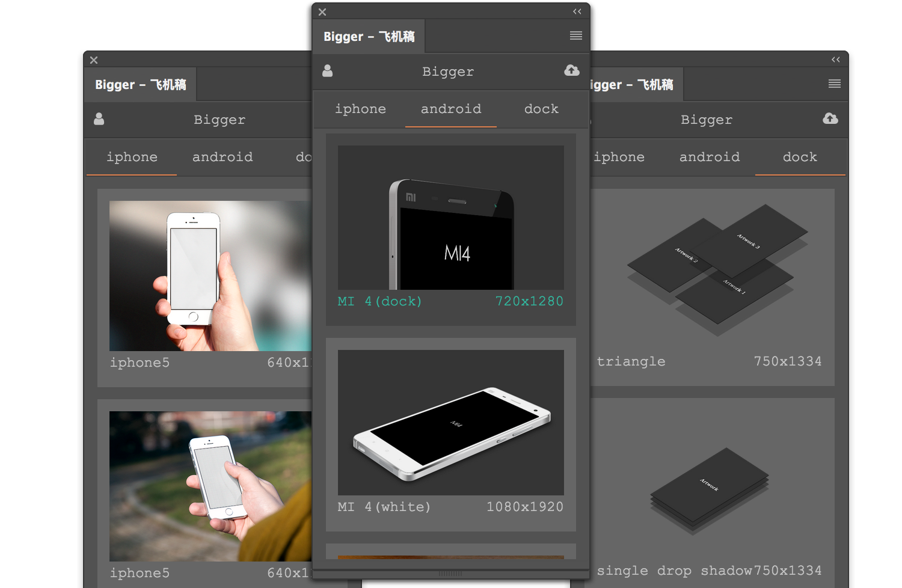This screenshot has height=588, width=902.
Task: Click the cloud upload icon in right panel
Action: pos(830,119)
